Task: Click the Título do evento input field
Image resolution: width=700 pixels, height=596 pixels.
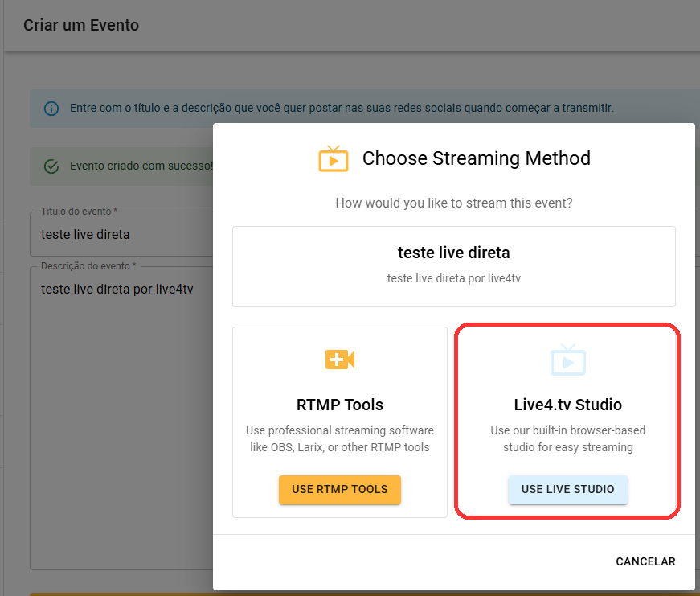Action: [x=121, y=234]
